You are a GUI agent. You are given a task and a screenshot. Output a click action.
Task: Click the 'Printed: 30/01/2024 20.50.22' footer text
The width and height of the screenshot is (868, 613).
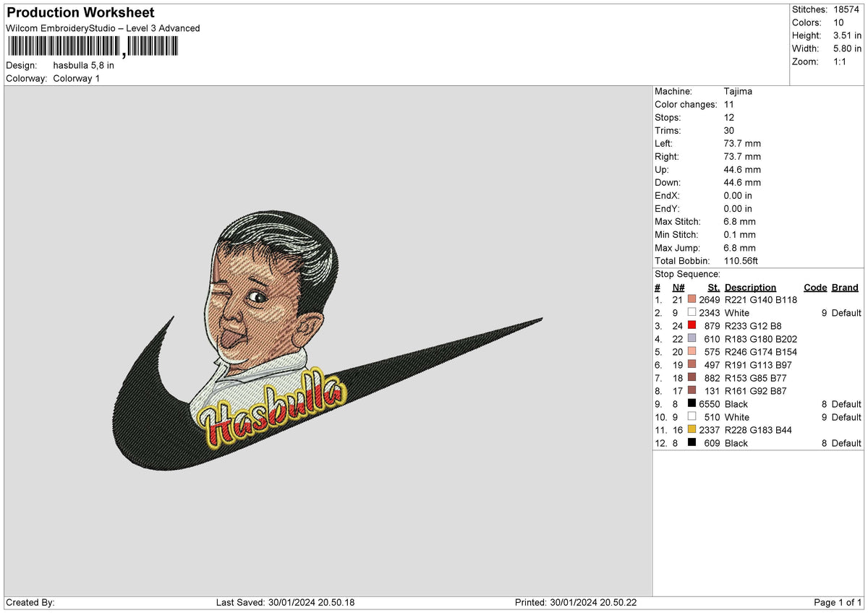coord(576,602)
